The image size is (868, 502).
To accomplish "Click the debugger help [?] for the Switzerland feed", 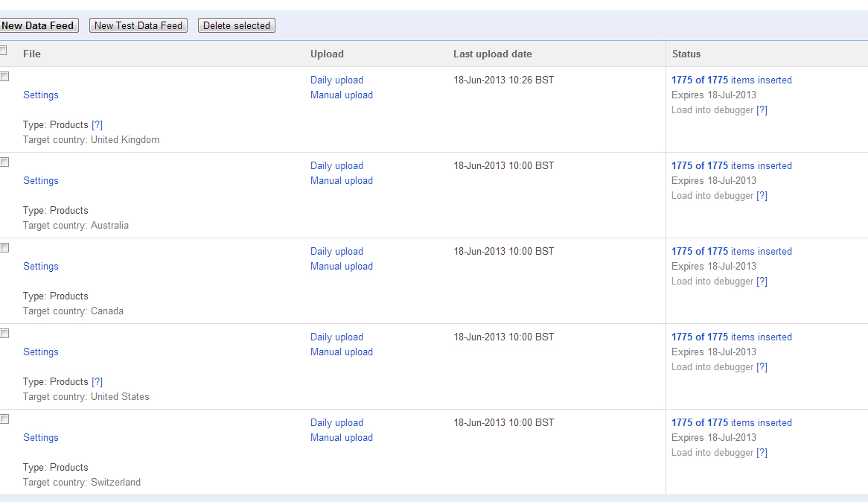I will pyautogui.click(x=762, y=453).
